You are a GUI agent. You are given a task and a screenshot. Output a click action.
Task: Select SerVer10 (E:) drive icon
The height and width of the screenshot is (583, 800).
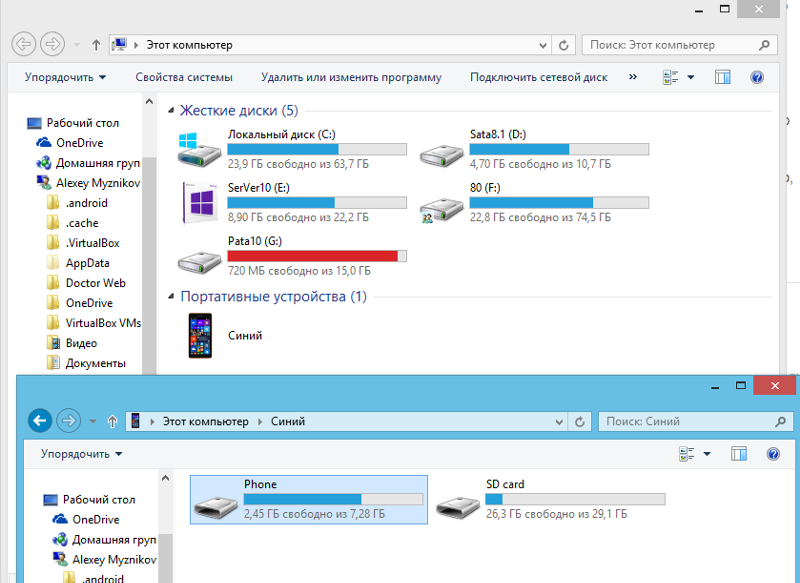coord(199,202)
